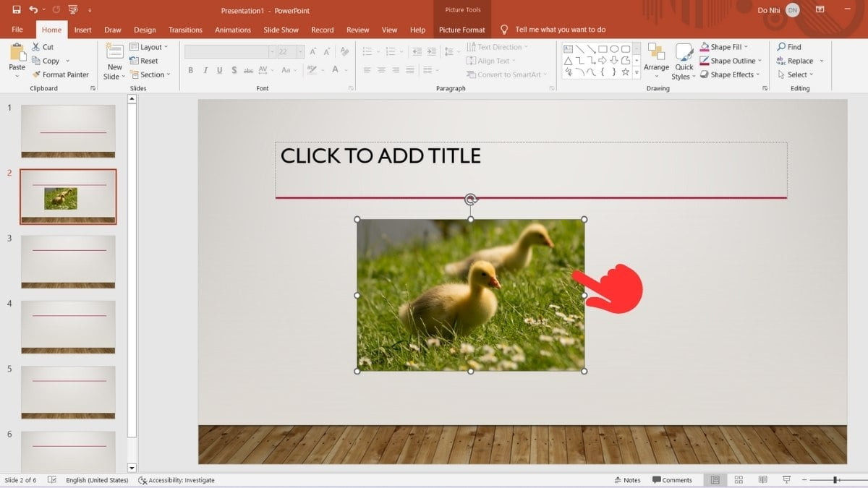Insert a New Slide

[115, 61]
